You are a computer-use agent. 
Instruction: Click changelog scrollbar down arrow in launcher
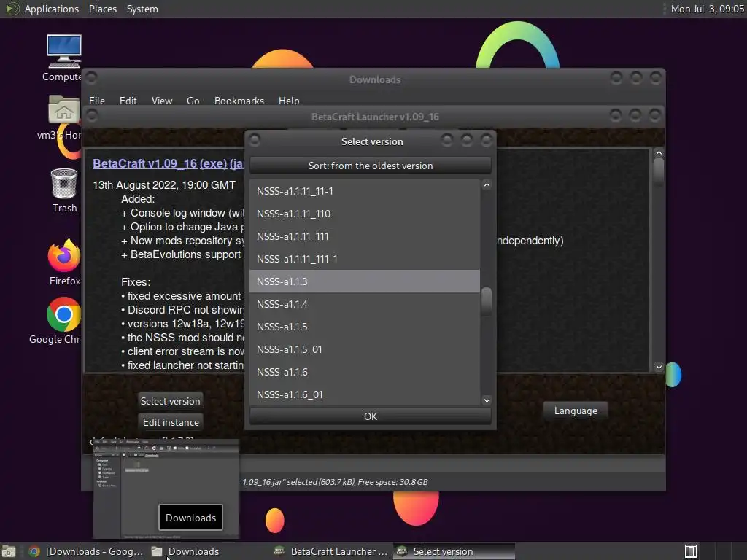(x=659, y=367)
